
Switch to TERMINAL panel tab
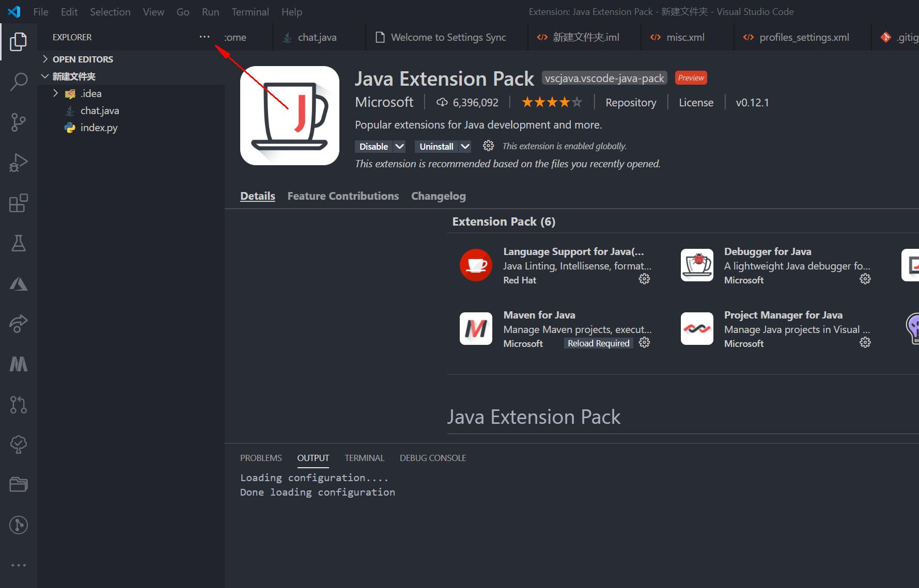tap(365, 458)
